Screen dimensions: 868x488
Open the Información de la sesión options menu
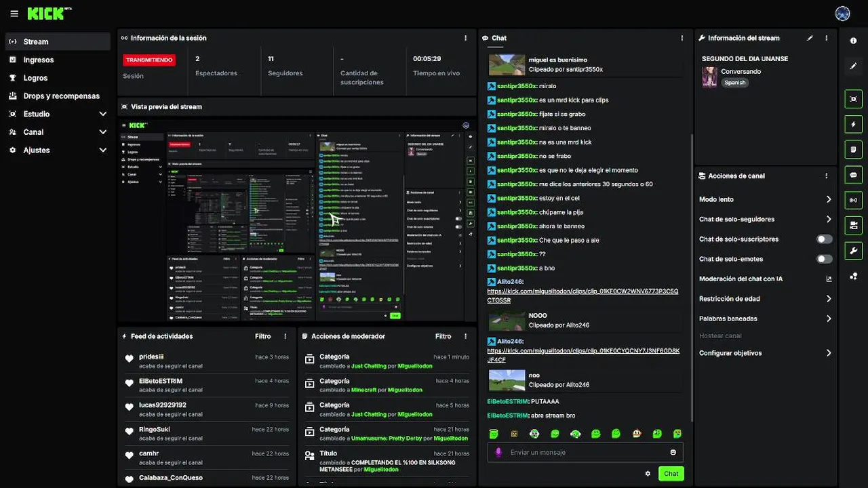pyautogui.click(x=465, y=38)
